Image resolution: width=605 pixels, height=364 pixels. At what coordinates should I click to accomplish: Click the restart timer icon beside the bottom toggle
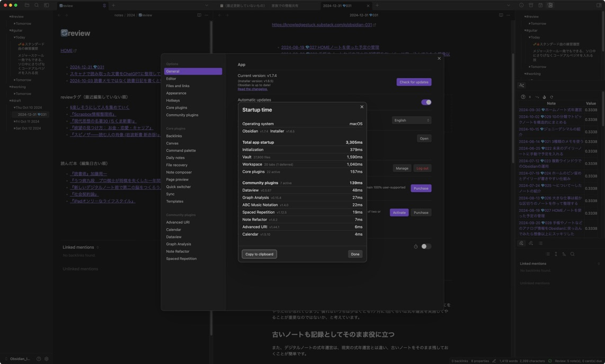415,247
